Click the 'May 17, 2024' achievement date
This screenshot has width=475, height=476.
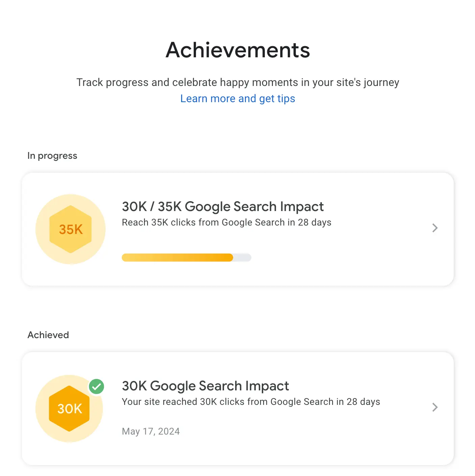point(151,432)
